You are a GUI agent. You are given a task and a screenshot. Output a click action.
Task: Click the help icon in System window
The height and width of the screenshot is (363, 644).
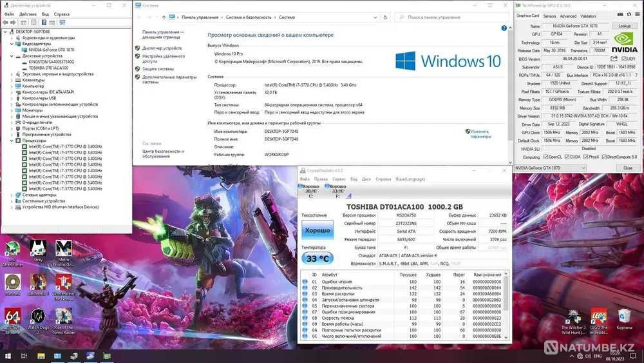pyautogui.click(x=504, y=28)
